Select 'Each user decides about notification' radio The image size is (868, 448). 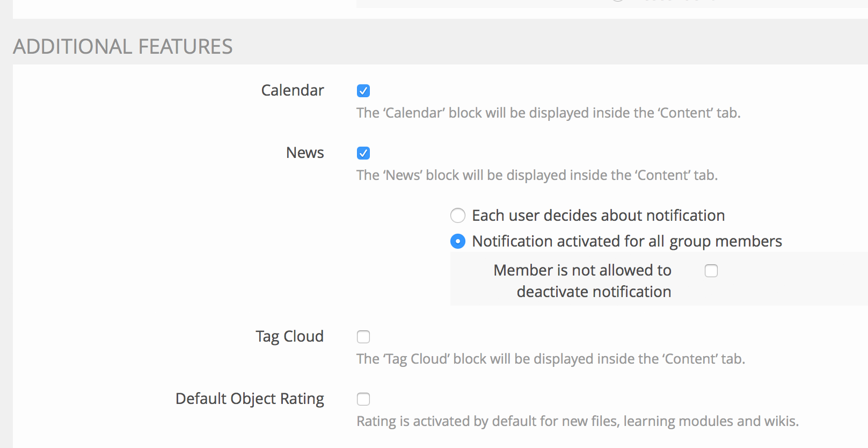coord(458,215)
